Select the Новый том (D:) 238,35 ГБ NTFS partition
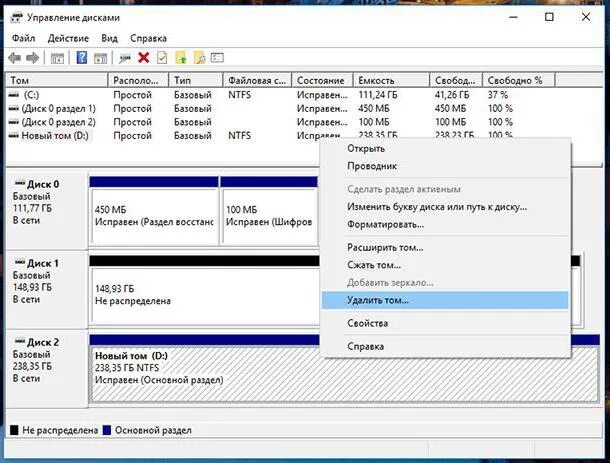610x463 pixels. [345, 374]
